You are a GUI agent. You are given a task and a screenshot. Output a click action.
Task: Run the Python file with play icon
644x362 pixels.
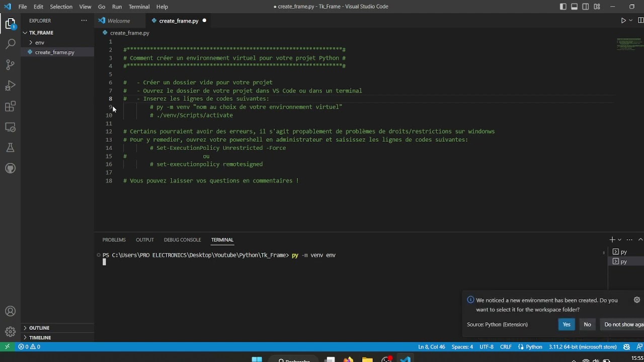(623, 21)
